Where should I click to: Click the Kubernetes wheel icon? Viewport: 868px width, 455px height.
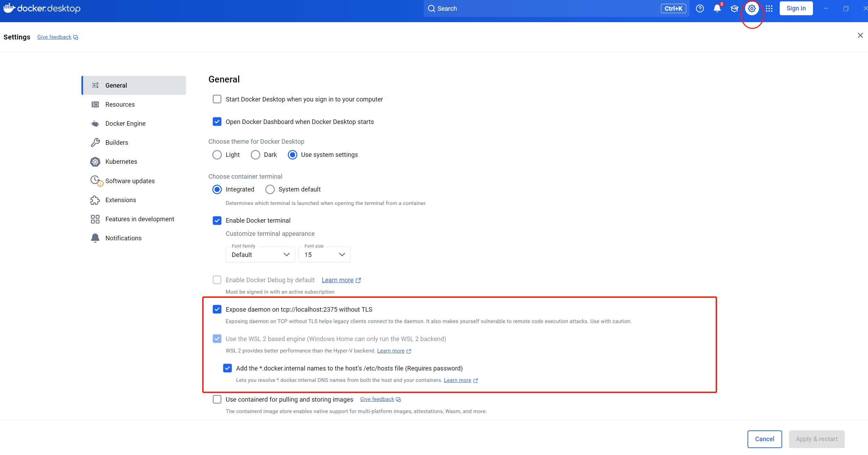tap(95, 162)
